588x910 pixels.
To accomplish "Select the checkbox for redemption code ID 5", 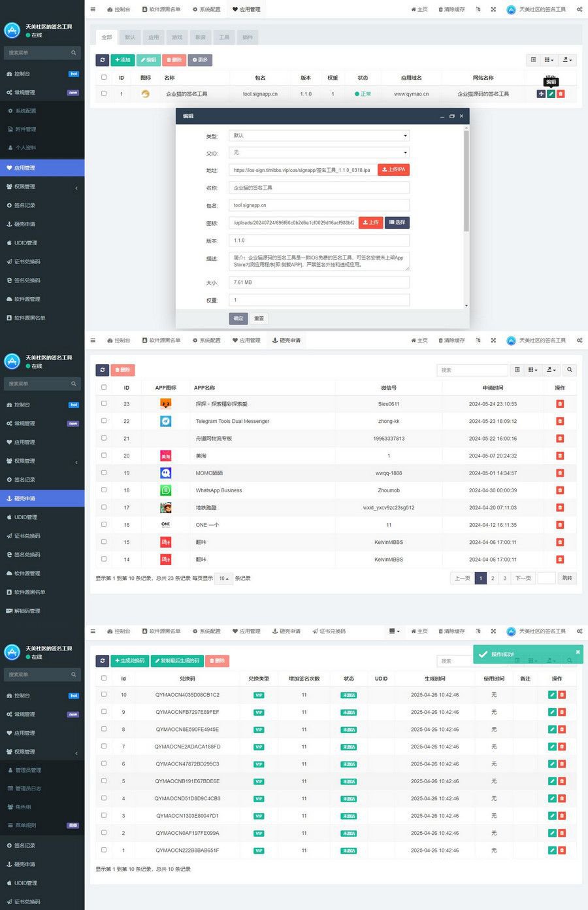I will point(104,781).
